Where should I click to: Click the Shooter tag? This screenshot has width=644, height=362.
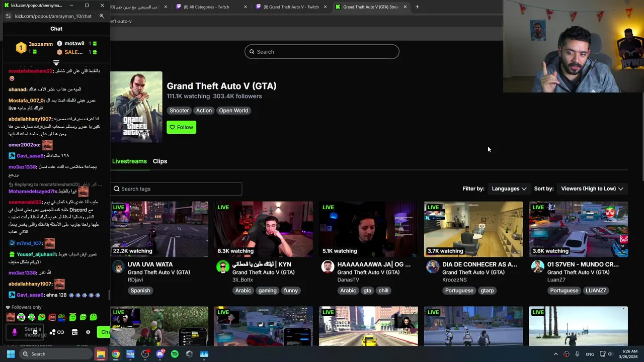point(179,111)
